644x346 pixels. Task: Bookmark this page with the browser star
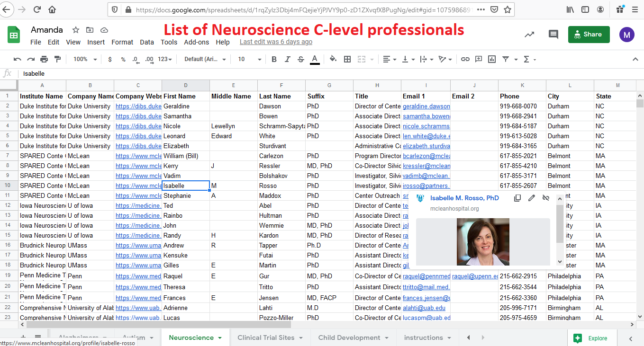coord(508,9)
